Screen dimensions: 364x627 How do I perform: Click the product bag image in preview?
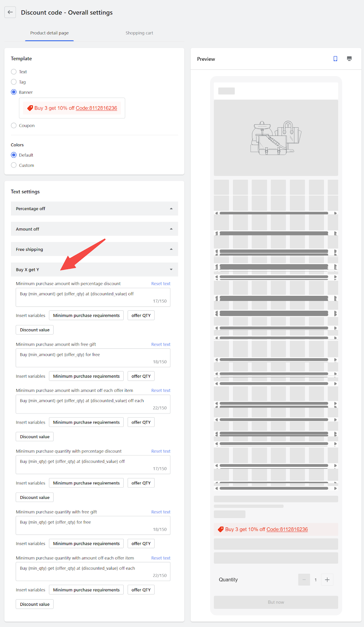point(276,138)
